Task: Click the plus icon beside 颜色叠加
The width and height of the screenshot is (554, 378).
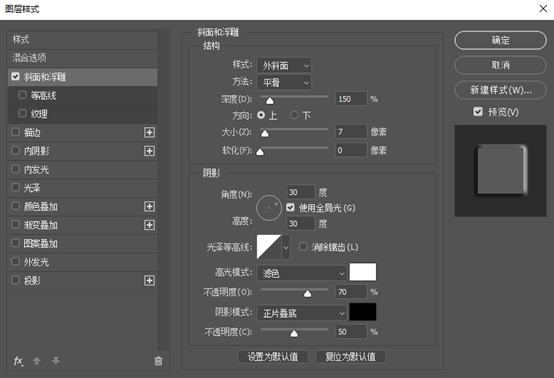Action: click(x=149, y=207)
